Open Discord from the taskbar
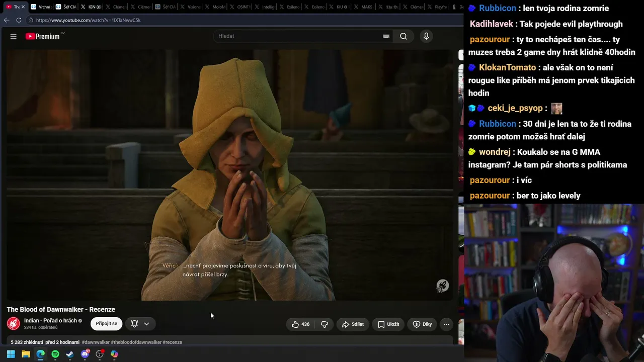Screen dimensions: 644x362 click(85, 354)
